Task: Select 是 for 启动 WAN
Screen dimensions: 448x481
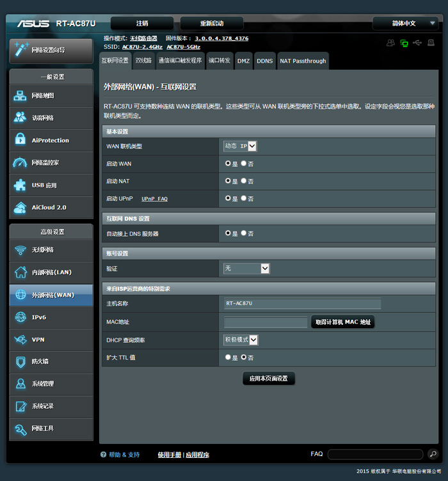Action: [x=228, y=163]
